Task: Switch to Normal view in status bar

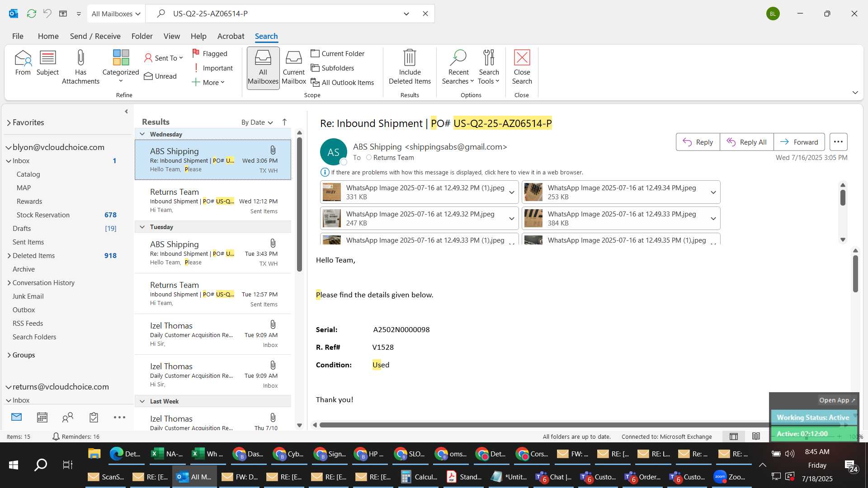Action: [x=734, y=436]
